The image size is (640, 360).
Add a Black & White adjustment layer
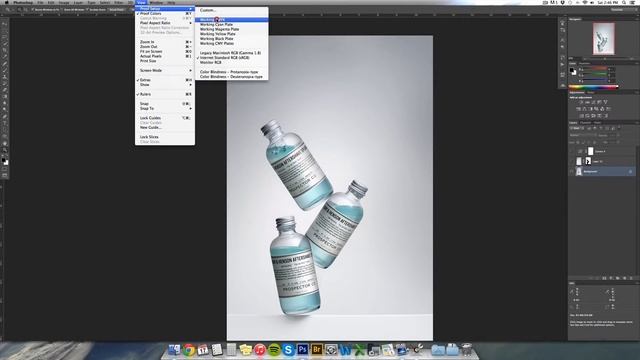(x=591, y=109)
